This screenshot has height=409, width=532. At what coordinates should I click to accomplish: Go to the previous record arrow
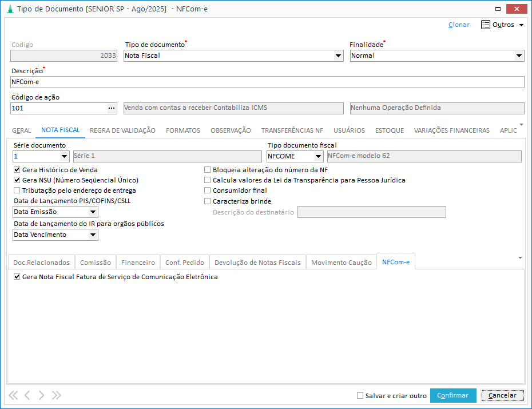(x=27, y=395)
